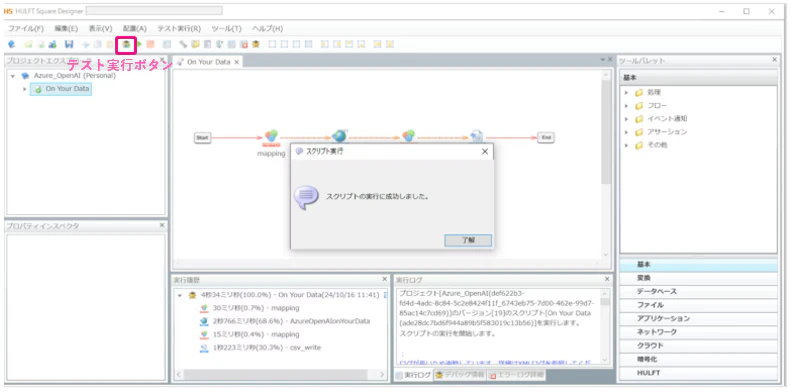Click the test run icon boxed in pink

[126, 45]
